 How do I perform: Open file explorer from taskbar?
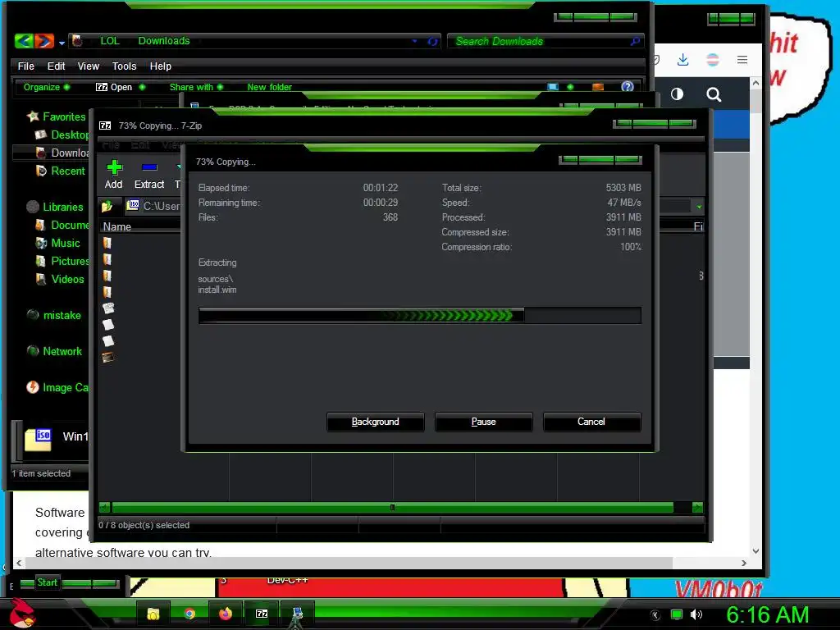pyautogui.click(x=153, y=614)
